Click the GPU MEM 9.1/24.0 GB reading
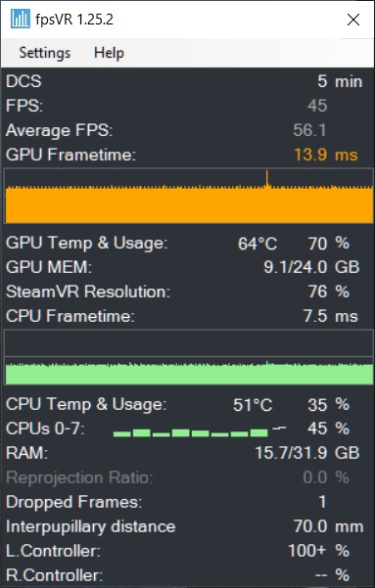375x588 pixels. (311, 267)
